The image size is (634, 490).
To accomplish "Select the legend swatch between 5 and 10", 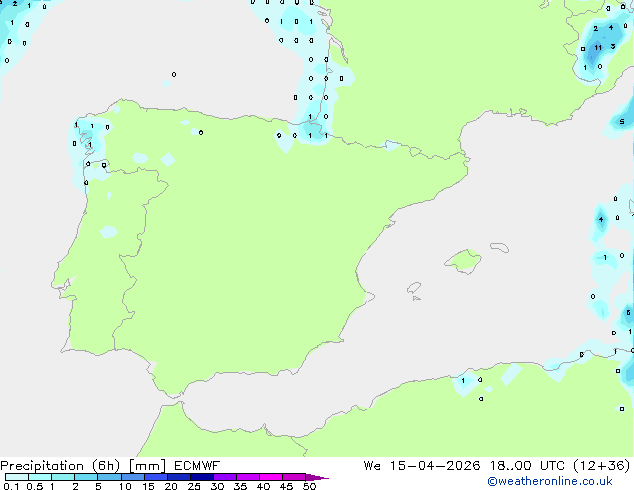I will (109, 477).
